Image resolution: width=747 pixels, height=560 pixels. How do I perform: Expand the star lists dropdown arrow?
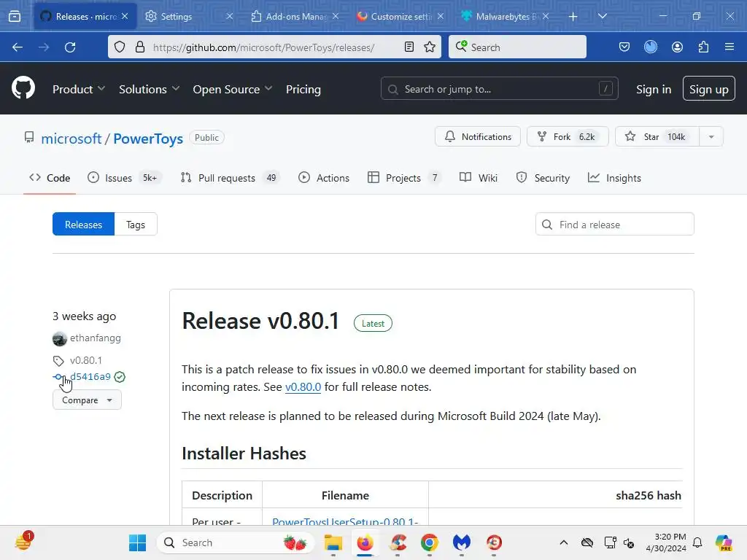(711, 136)
